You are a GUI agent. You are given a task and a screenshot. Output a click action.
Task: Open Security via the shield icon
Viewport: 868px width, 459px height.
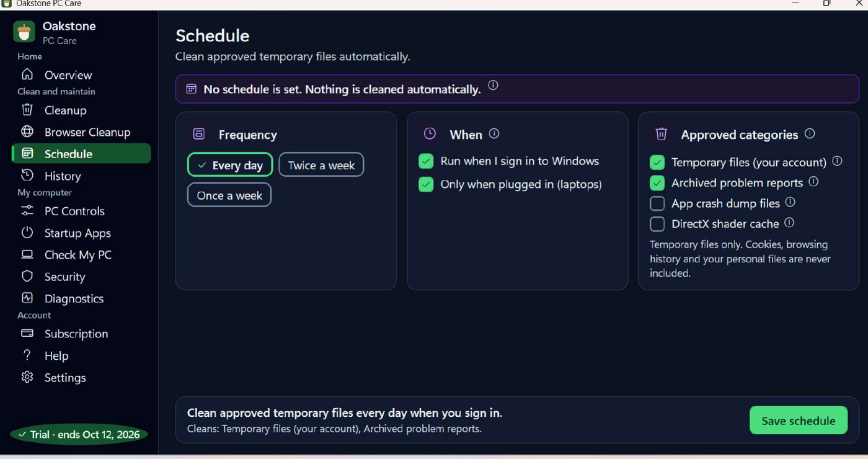click(x=27, y=276)
